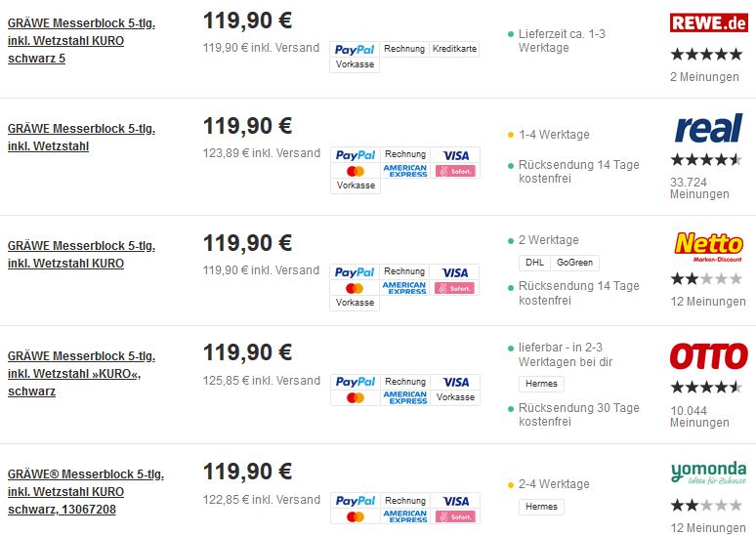Click the Hermes badge in OTTO offer
Viewport: 756px width, 535px height.
click(541, 384)
